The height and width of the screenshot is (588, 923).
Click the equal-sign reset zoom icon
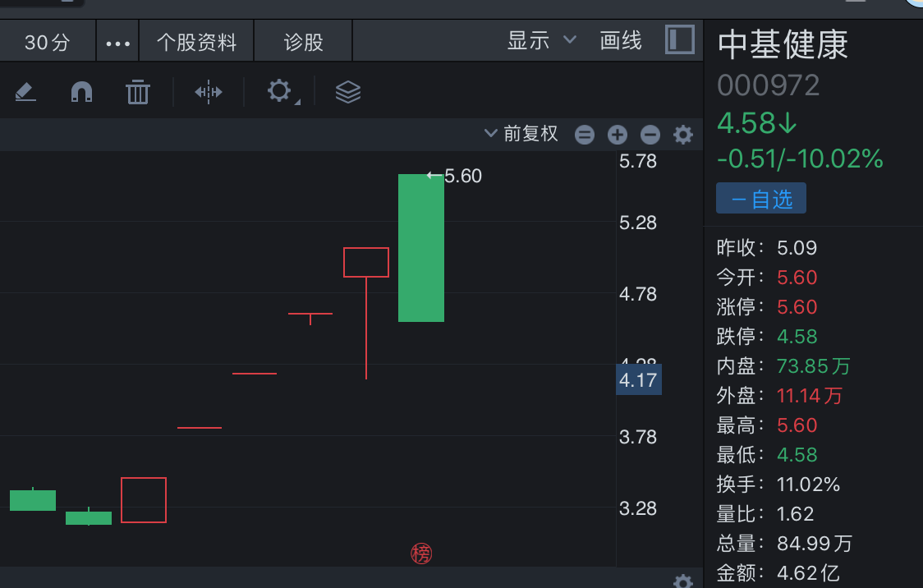click(585, 135)
